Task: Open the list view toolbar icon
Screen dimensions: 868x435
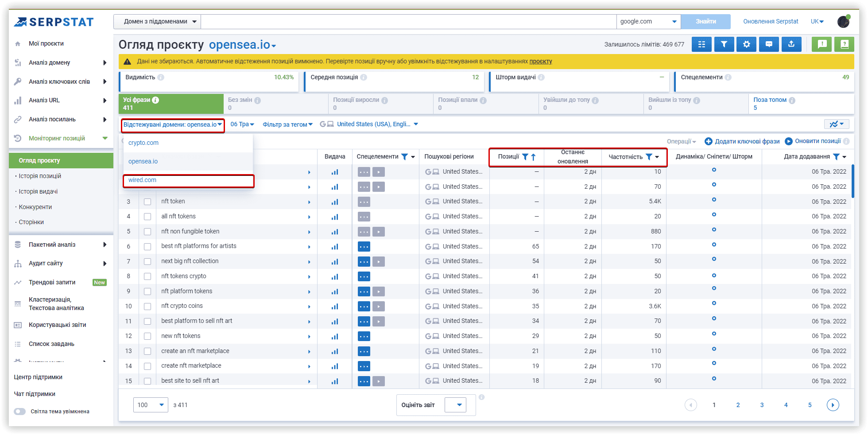Action: (701, 44)
